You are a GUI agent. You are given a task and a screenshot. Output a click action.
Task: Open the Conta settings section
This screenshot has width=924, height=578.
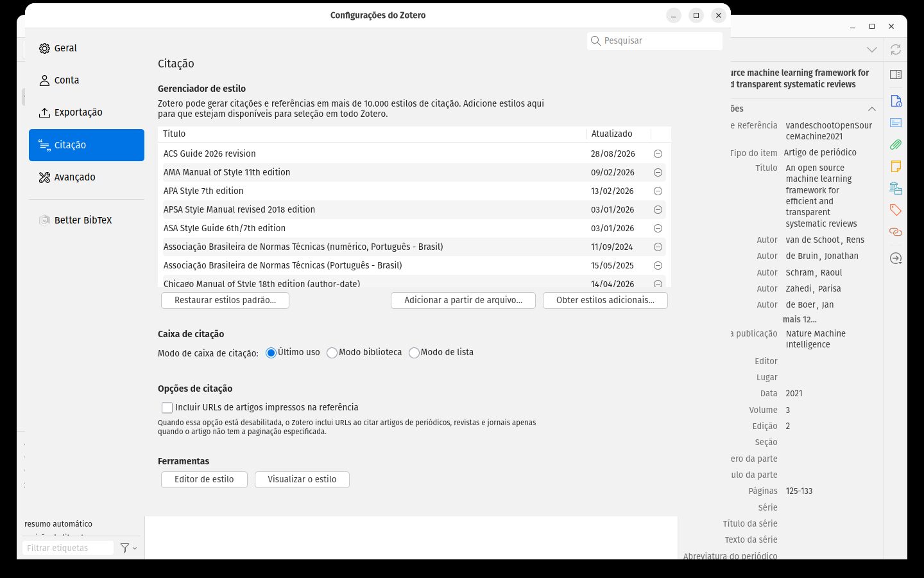87,80
